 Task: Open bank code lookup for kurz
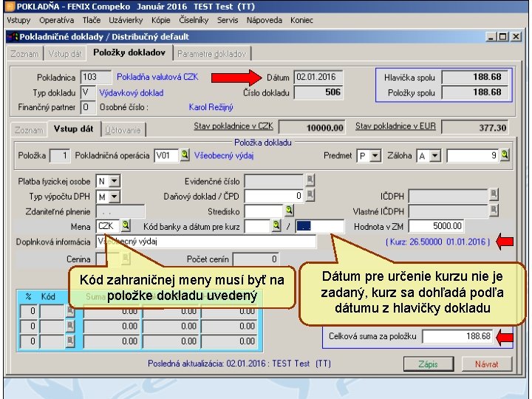(276, 225)
